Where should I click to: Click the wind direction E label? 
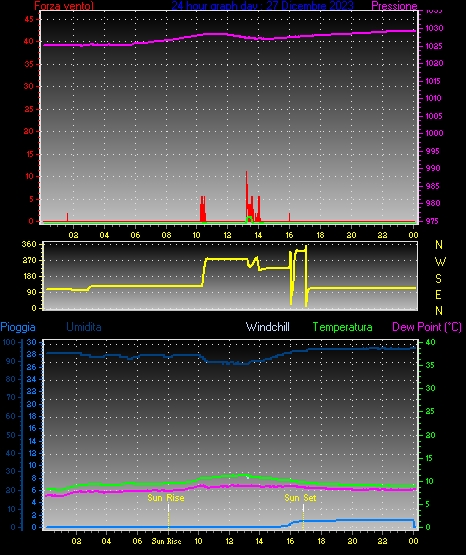438,294
